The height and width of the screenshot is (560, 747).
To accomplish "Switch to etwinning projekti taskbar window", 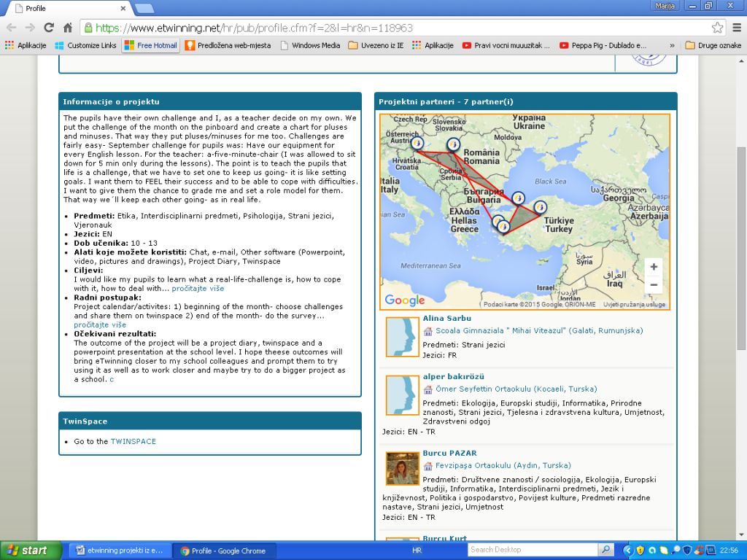I will (x=120, y=551).
